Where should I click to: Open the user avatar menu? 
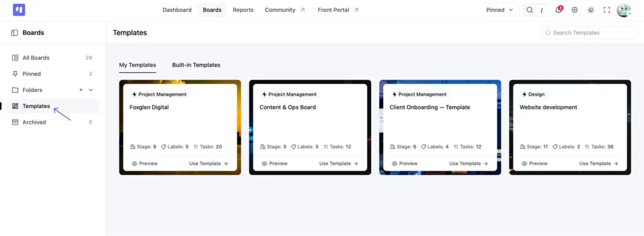point(624,10)
